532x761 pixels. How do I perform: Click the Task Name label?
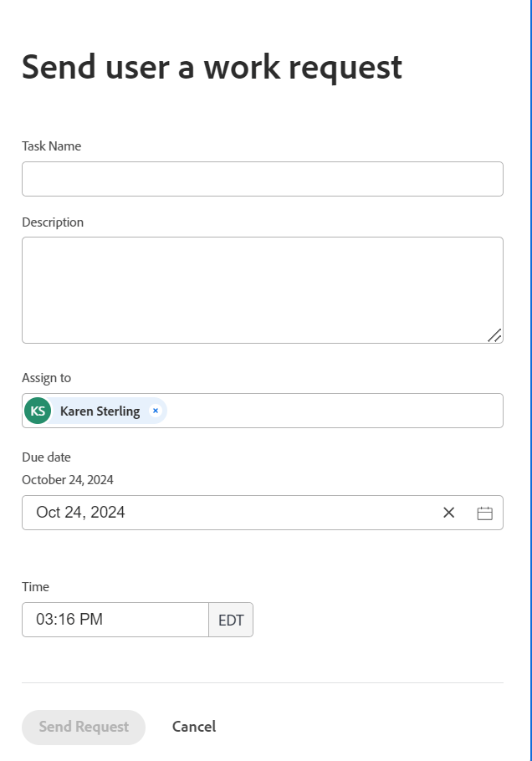click(51, 146)
